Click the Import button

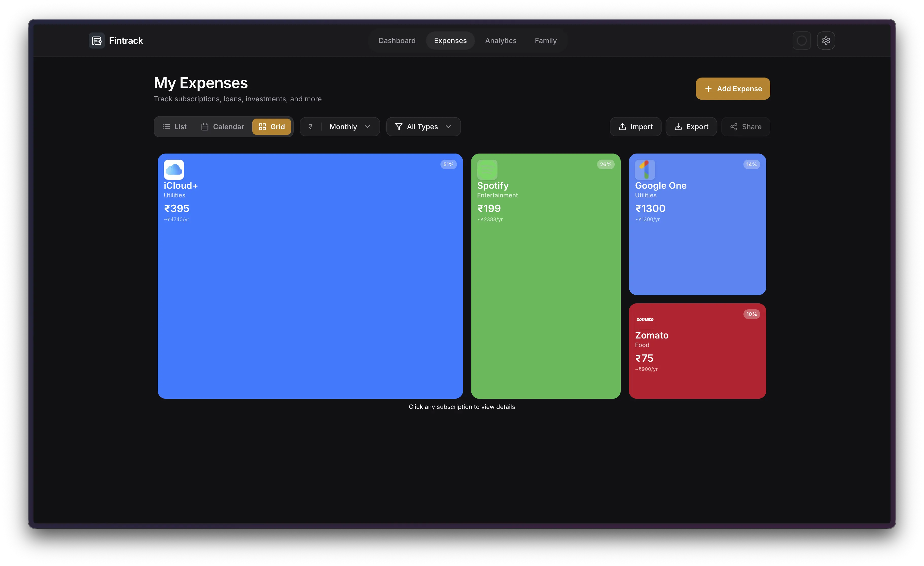[x=635, y=127]
